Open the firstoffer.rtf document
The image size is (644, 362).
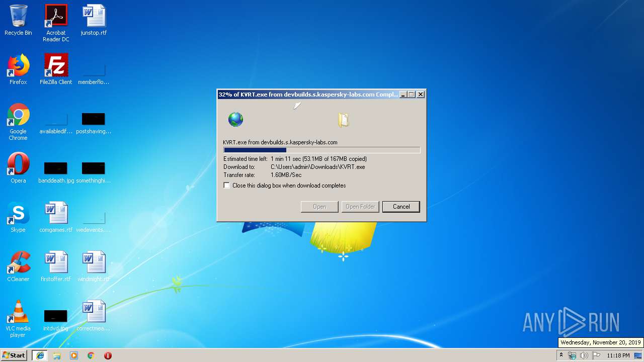[x=56, y=266]
